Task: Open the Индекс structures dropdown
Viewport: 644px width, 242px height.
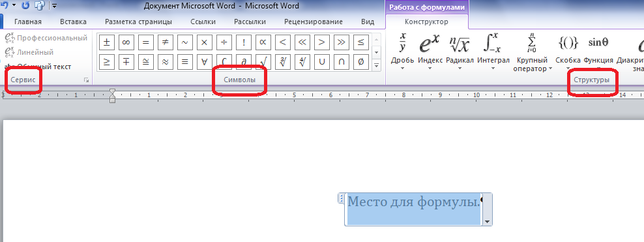Action: (x=430, y=52)
